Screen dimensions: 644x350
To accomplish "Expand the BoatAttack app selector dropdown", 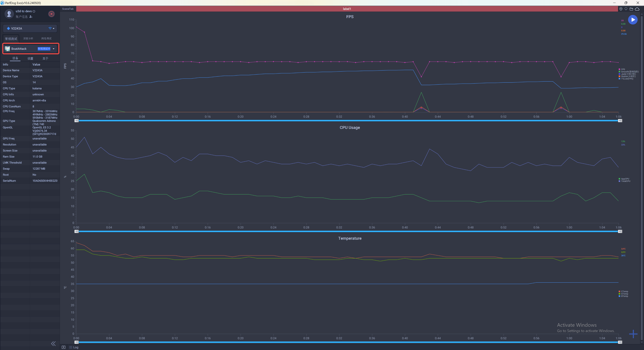I will click(53, 49).
